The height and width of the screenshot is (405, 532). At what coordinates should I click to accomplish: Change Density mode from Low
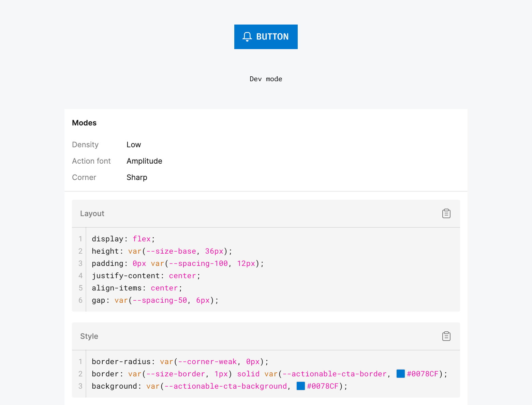click(x=133, y=145)
